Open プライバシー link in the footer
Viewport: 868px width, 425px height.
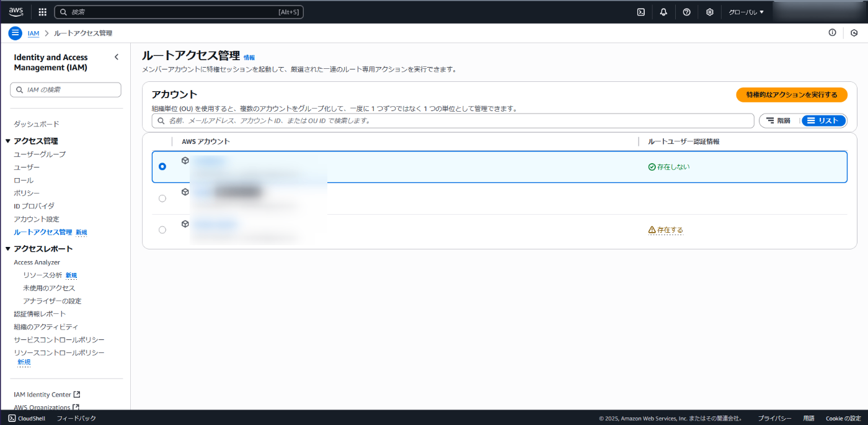click(x=774, y=418)
